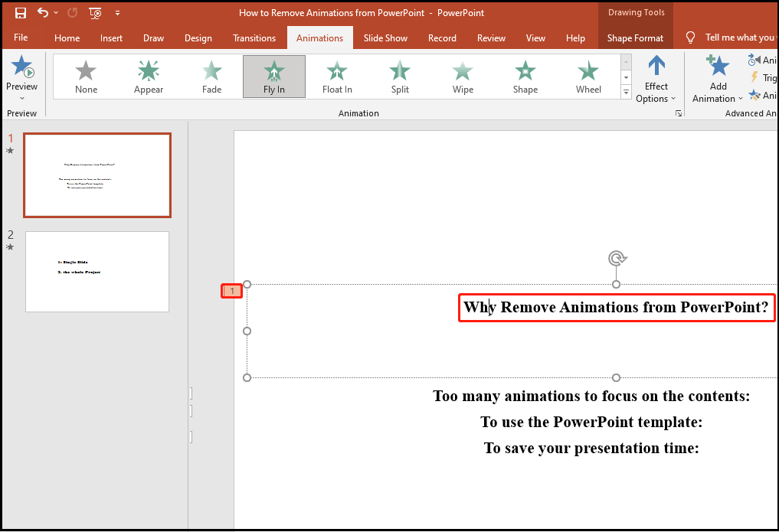The width and height of the screenshot is (779, 532).
Task: Open the Animation group dialog launcher
Action: coord(679,113)
